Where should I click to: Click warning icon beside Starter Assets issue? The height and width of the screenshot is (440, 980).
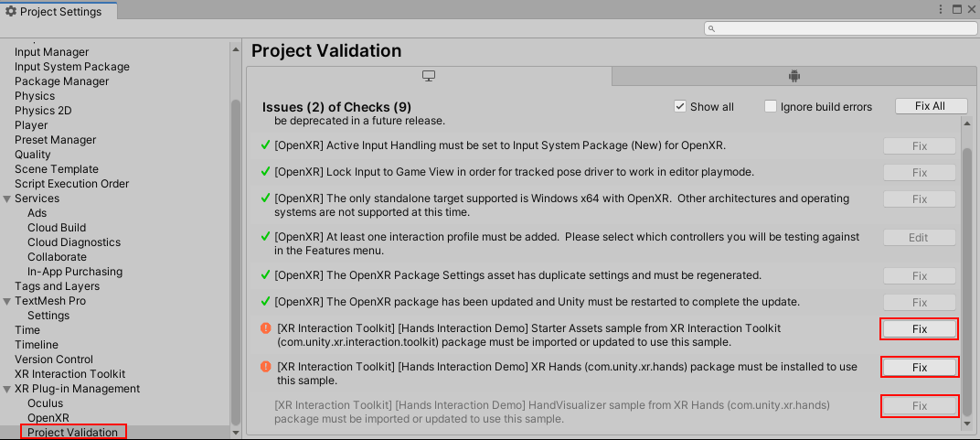(x=266, y=327)
